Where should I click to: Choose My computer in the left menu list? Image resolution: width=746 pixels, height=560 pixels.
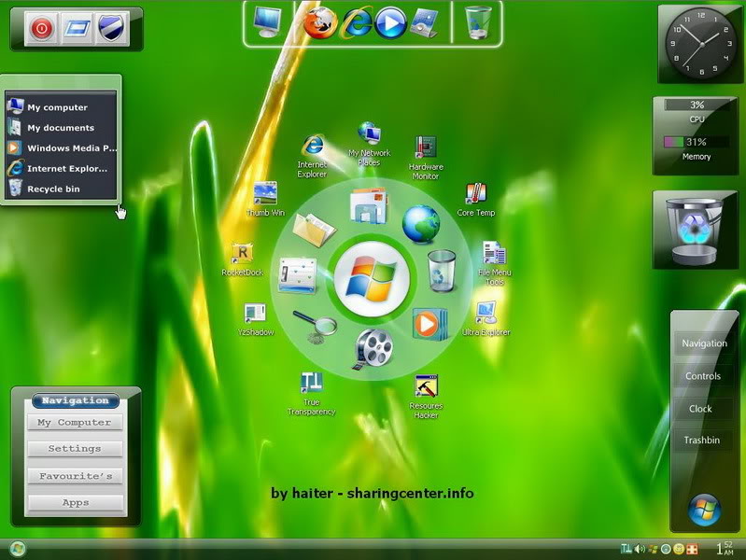[x=61, y=107]
